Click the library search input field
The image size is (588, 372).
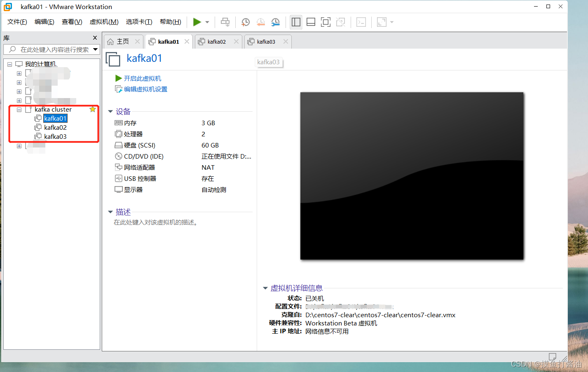pos(52,49)
